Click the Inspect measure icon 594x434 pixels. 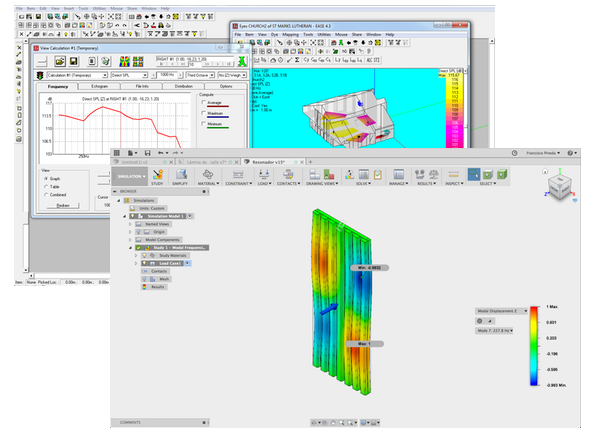click(x=453, y=175)
